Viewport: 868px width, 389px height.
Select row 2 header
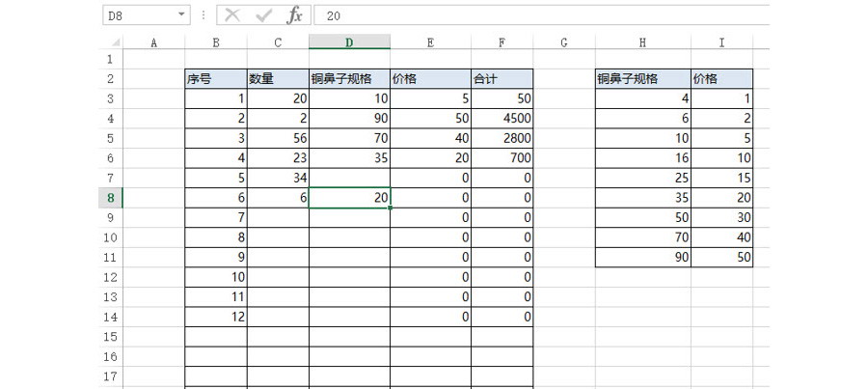tap(110, 79)
